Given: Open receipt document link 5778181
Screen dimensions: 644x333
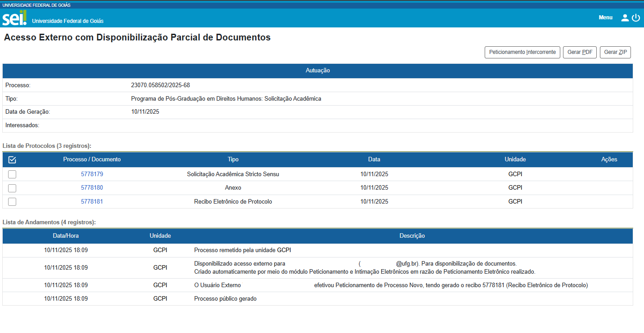Looking at the screenshot, I should 92,201.
